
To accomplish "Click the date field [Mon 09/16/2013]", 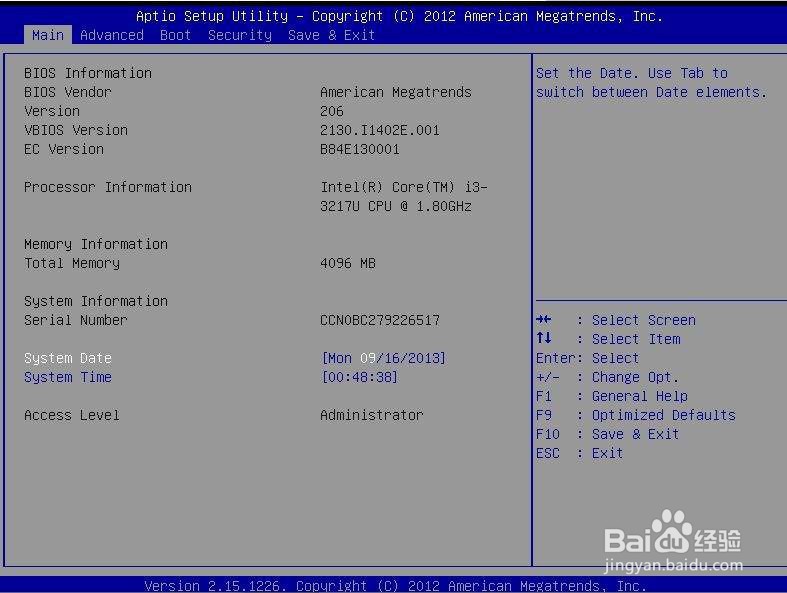I will pos(383,358).
